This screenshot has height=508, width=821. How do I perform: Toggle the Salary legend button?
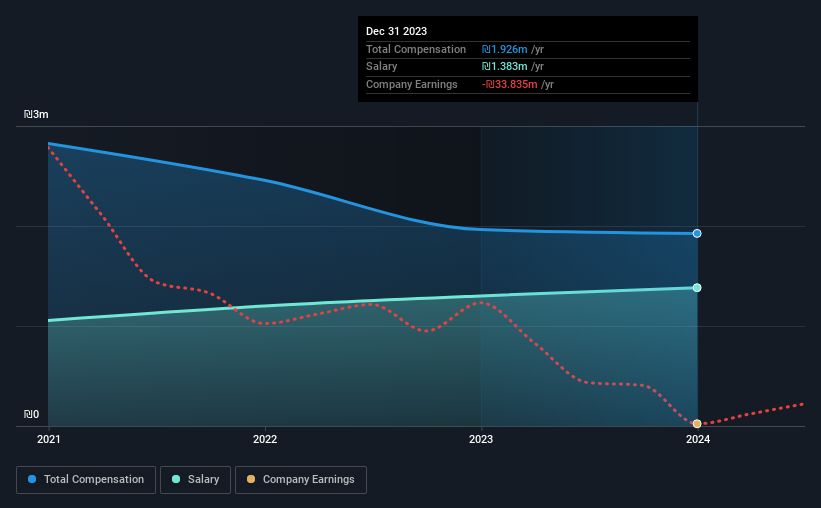tap(195, 480)
